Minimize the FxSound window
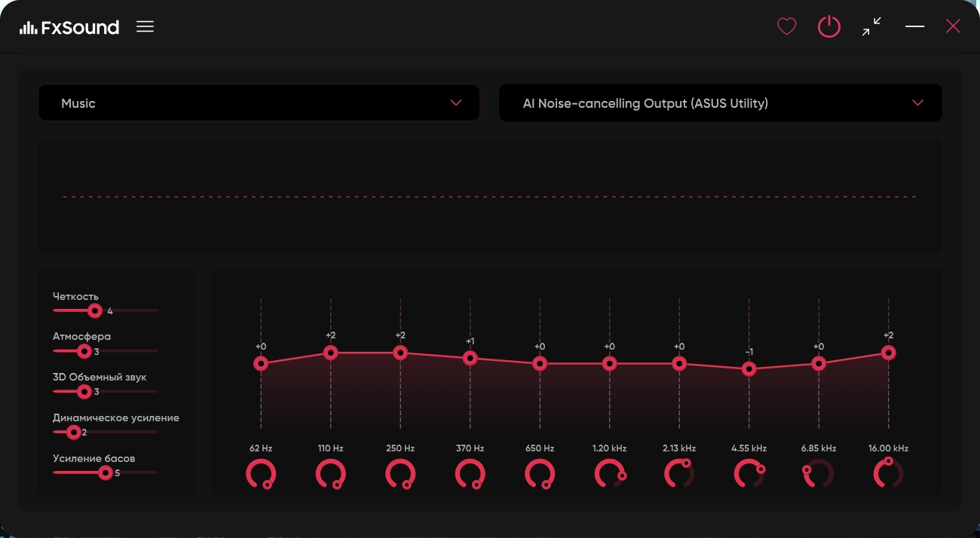 coord(914,26)
